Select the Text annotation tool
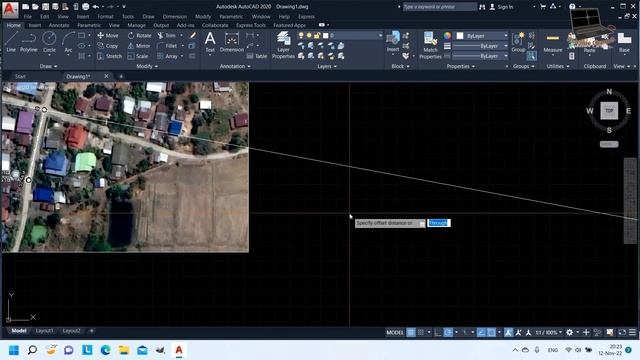Image resolution: width=640 pixels, height=360 pixels. [x=210, y=42]
